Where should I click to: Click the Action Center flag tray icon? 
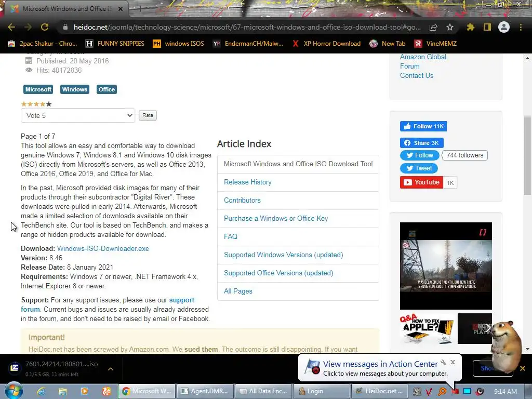pos(455,392)
